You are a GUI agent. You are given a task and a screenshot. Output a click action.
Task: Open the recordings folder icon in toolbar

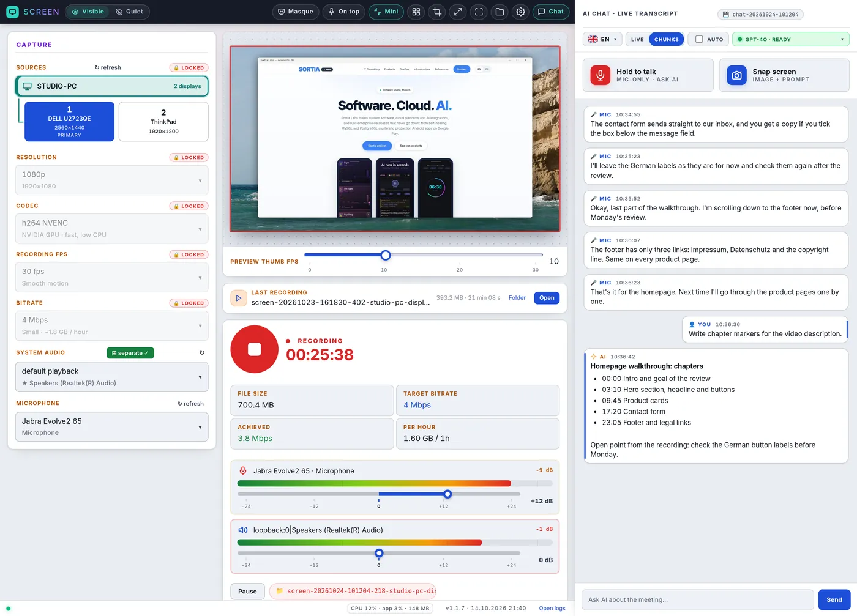(500, 12)
